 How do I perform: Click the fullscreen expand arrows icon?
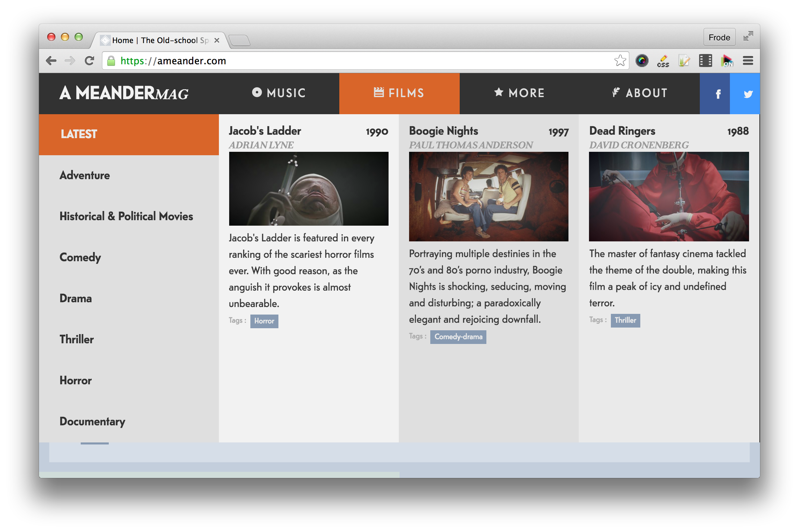748,36
